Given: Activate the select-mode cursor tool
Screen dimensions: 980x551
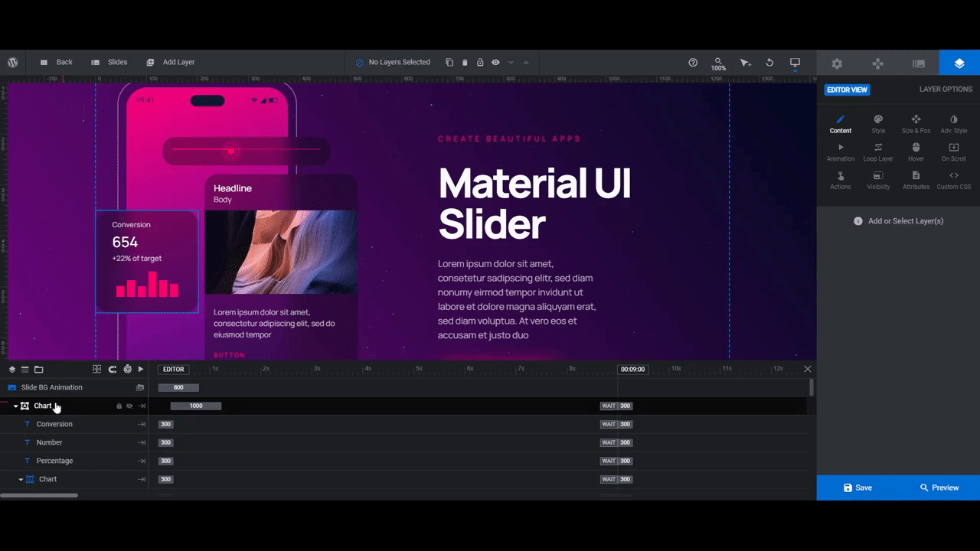Looking at the screenshot, I should (x=745, y=63).
